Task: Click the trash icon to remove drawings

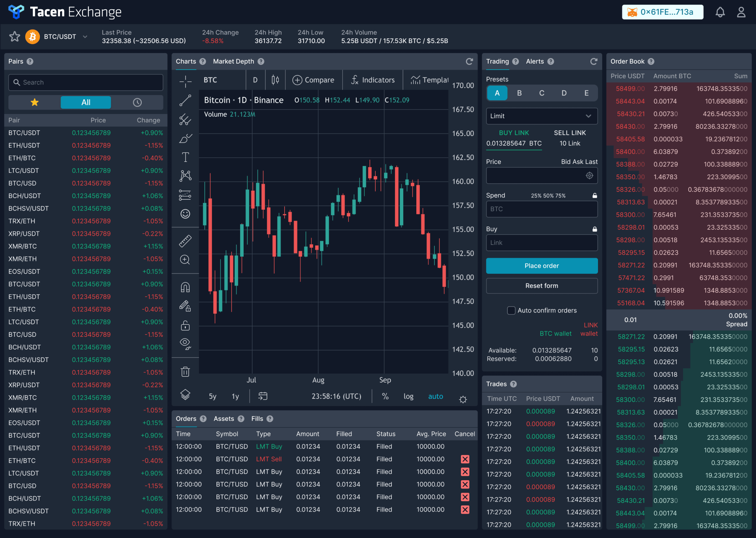Action: tap(185, 372)
